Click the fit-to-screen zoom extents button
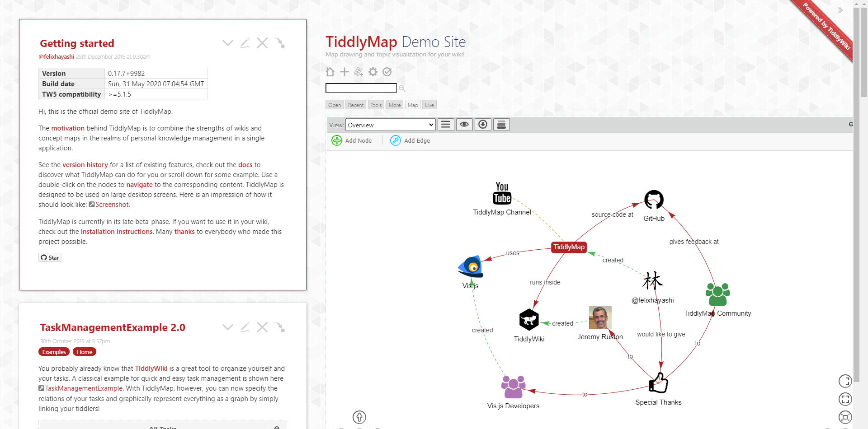The image size is (868, 429). [845, 417]
